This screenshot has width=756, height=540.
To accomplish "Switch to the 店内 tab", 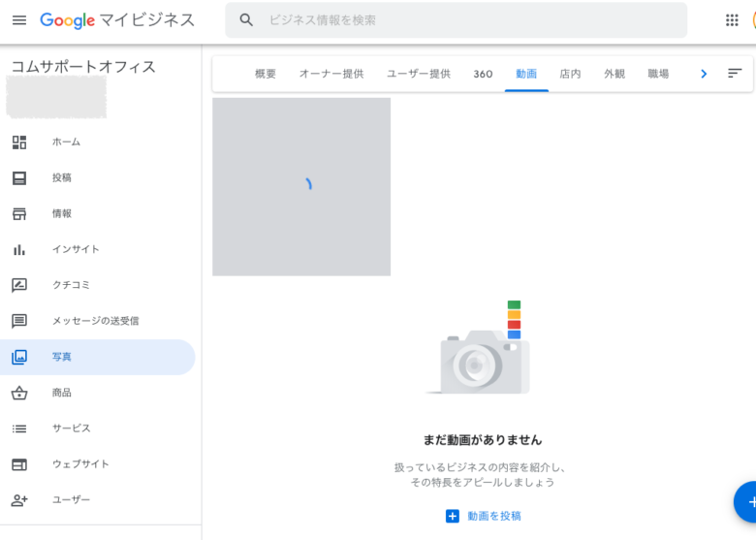I will (570, 74).
